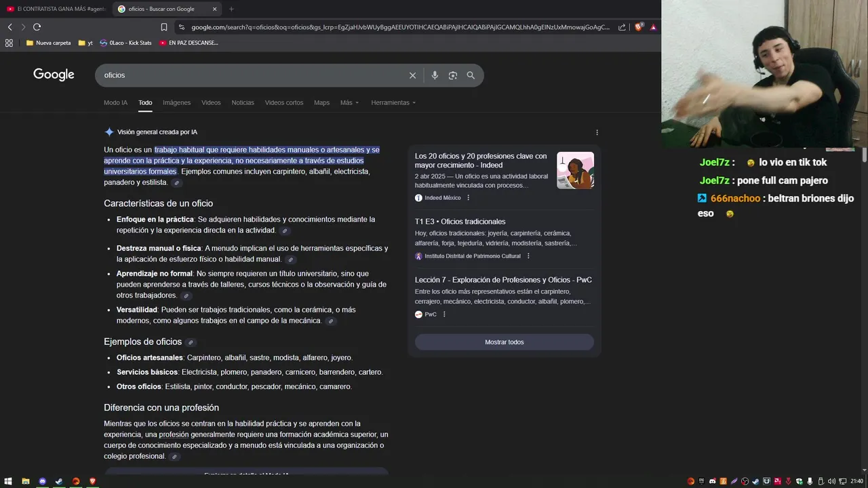
Task: Click the Indeed article thumbnail image
Action: [x=575, y=170]
